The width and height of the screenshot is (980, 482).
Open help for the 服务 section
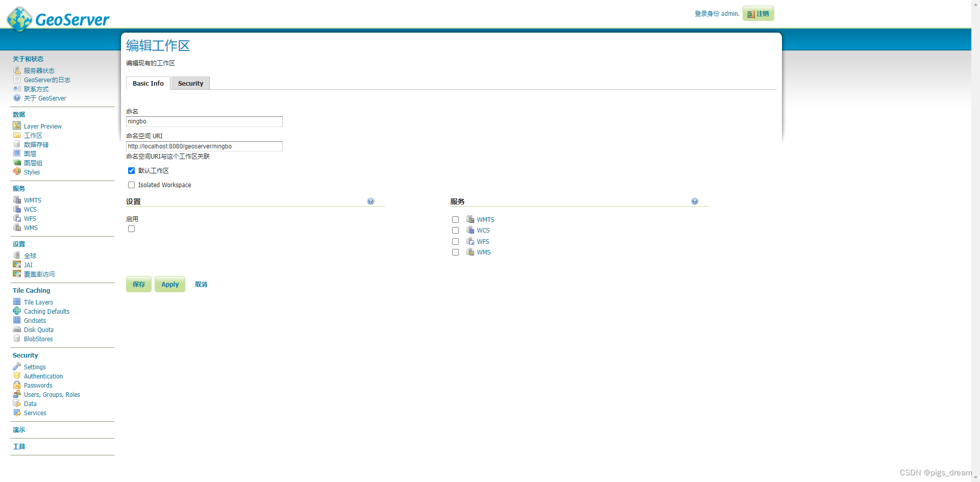tap(695, 201)
